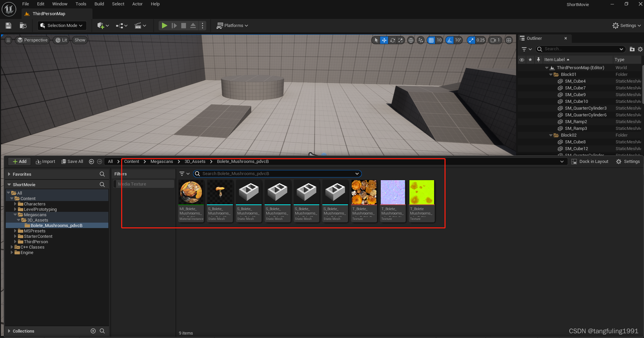Select SM_Cube4 in the Outliner
644x338 pixels.
point(575,81)
